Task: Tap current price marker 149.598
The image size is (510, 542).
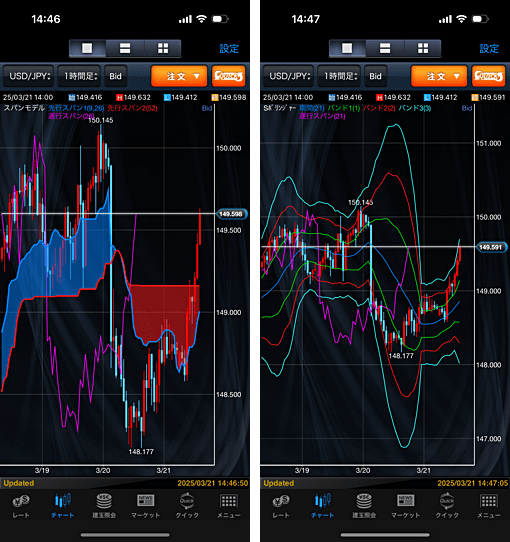Action: [x=231, y=214]
